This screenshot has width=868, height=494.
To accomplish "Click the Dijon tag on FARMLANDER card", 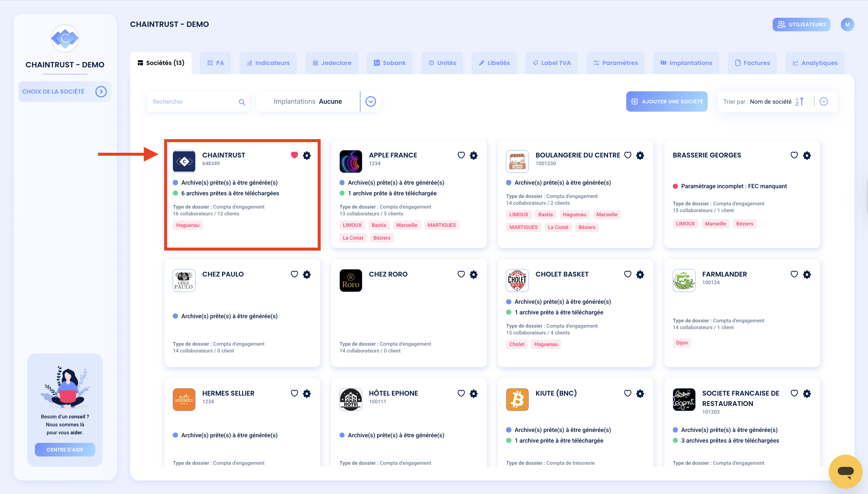I will [x=682, y=343].
